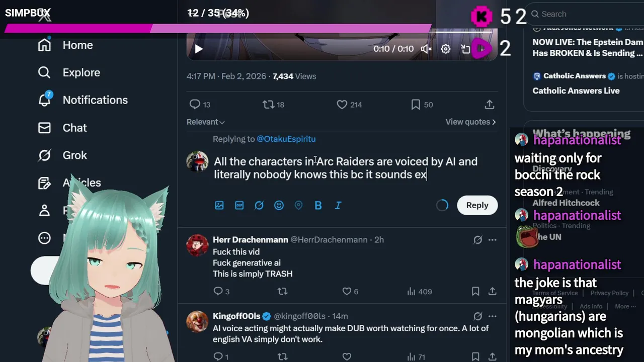644x362 pixels.
Task: Click the Reply button
Action: [477, 205]
